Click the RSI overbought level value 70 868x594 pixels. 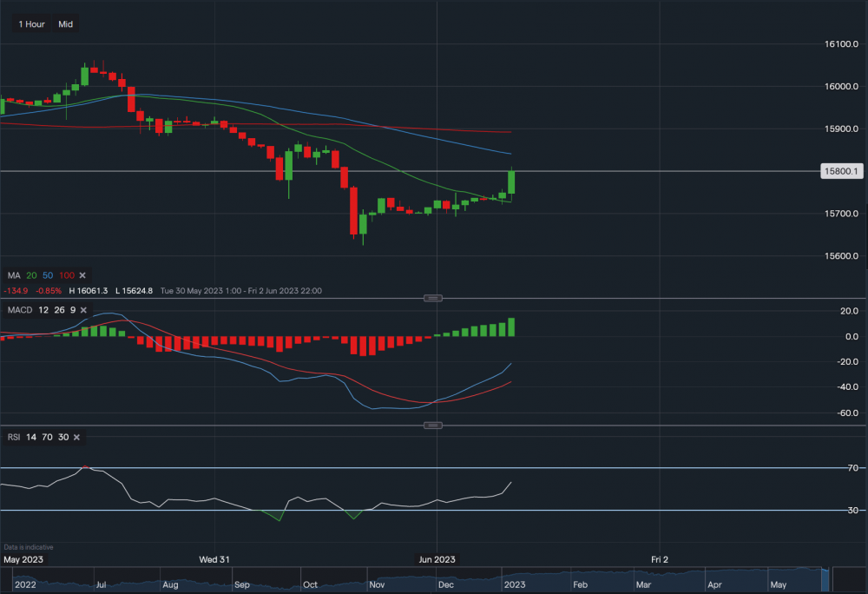pos(47,437)
